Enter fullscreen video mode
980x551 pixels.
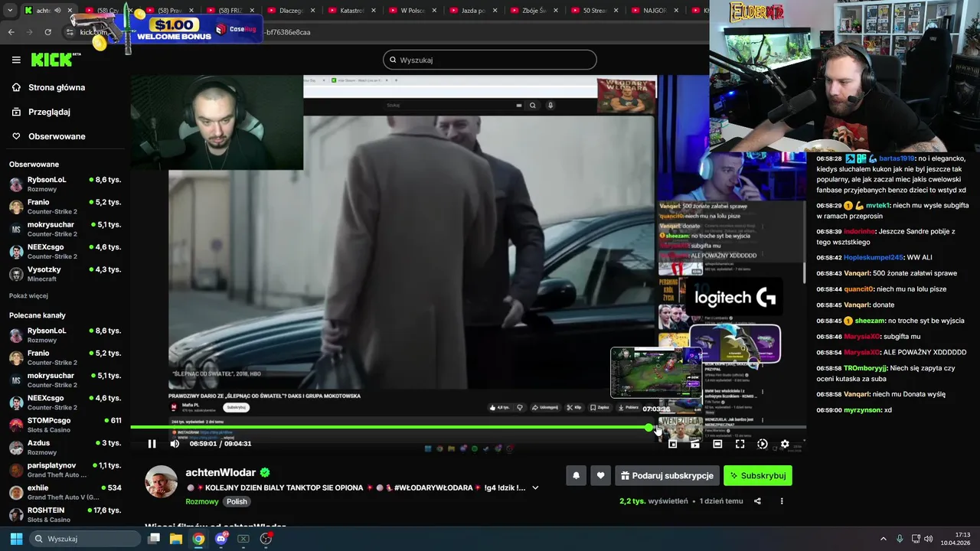740,444
